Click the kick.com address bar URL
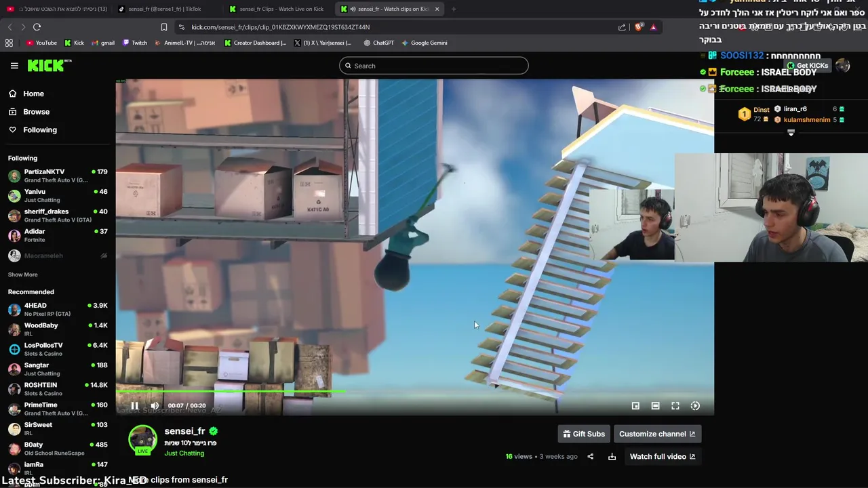Viewport: 868px width, 488px height. (x=281, y=27)
